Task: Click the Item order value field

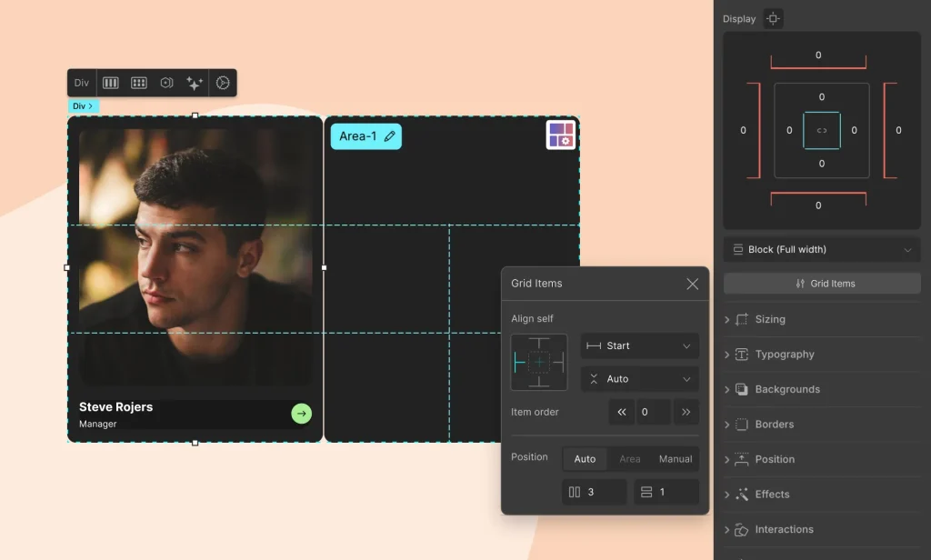Action: click(x=653, y=412)
